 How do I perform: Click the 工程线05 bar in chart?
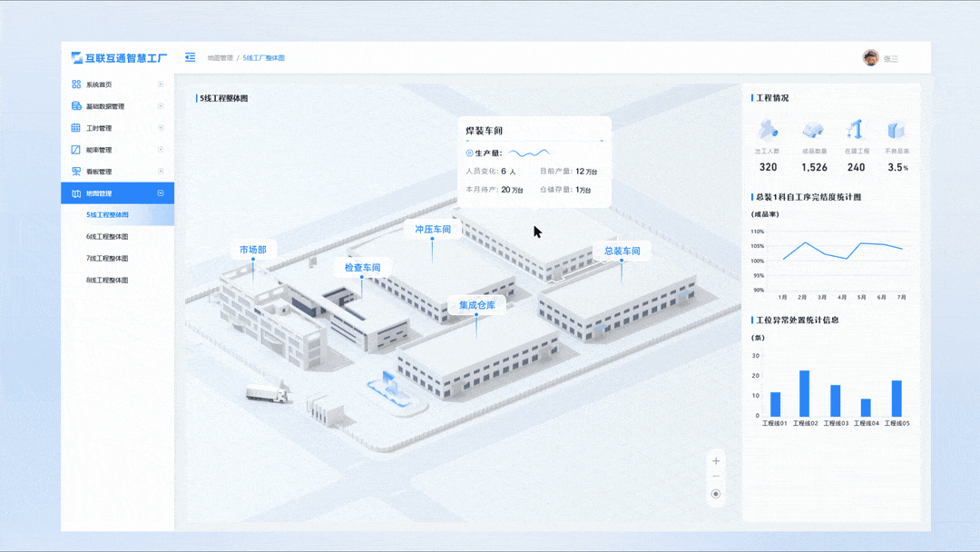897,399
